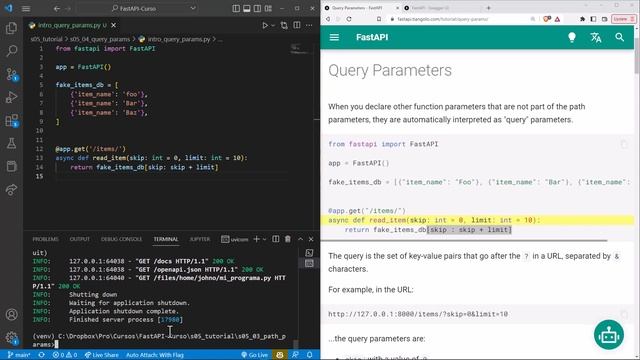Close the terminal panel

click(x=311, y=239)
